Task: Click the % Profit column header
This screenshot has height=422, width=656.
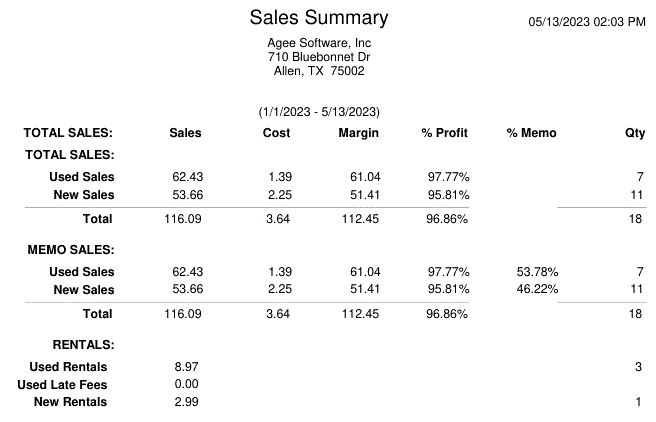Action: click(x=445, y=133)
